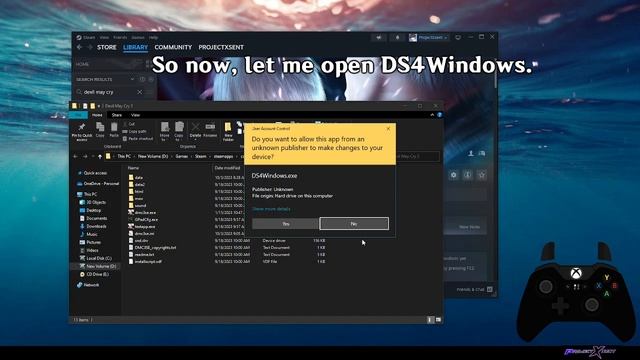The width and height of the screenshot is (640, 360).
Task: Click Yes in the User Account Control prompt
Action: [x=285, y=224]
